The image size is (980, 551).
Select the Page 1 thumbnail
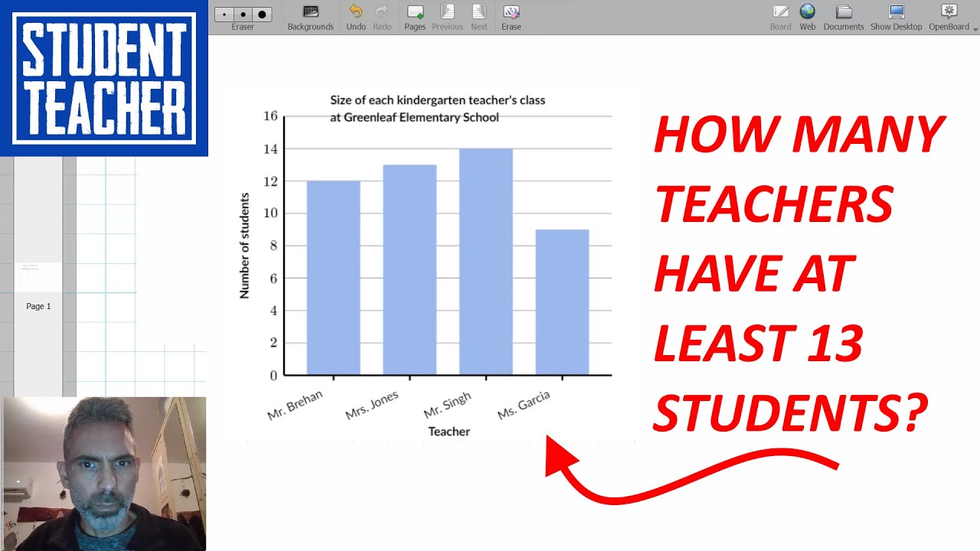click(x=38, y=277)
